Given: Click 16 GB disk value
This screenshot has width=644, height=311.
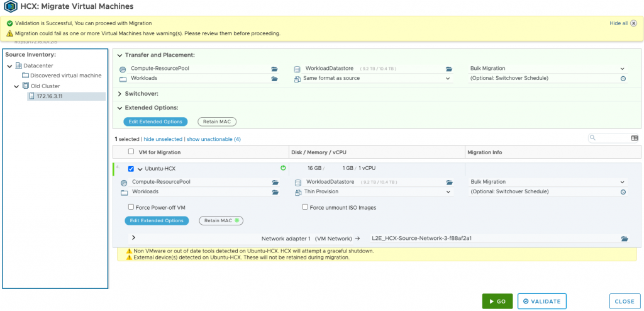Looking at the screenshot, I should [314, 168].
